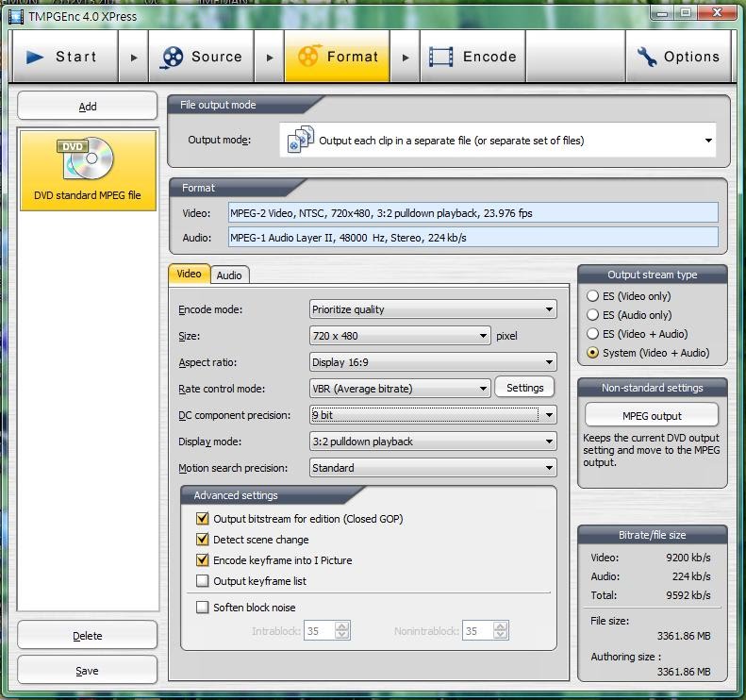The width and height of the screenshot is (746, 700).
Task: Click the Delete button
Action: 88,635
